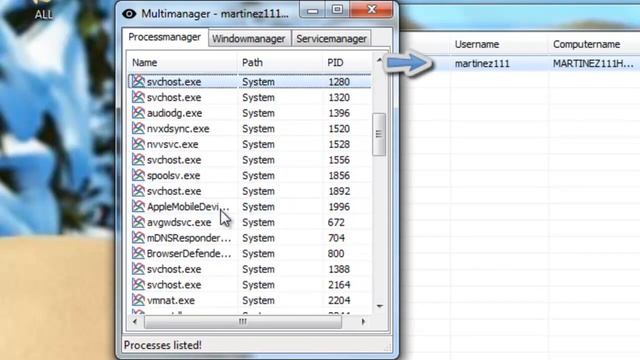Screen dimensions: 640x360
Task: Click the icon of svchost.exe with PID 1280
Action: tap(138, 81)
